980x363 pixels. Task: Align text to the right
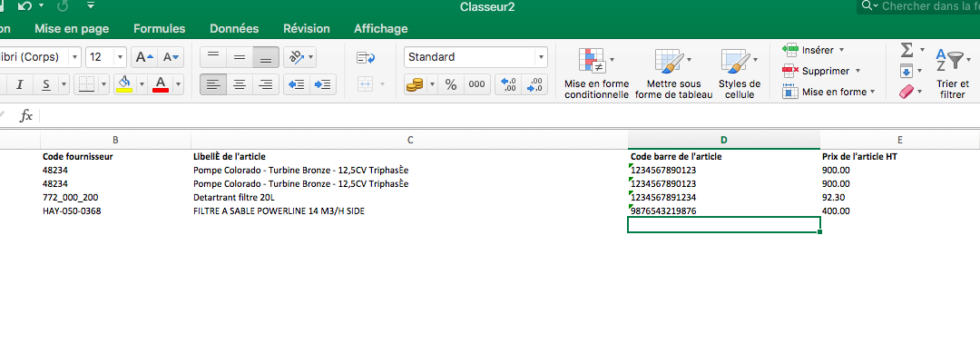[266, 84]
